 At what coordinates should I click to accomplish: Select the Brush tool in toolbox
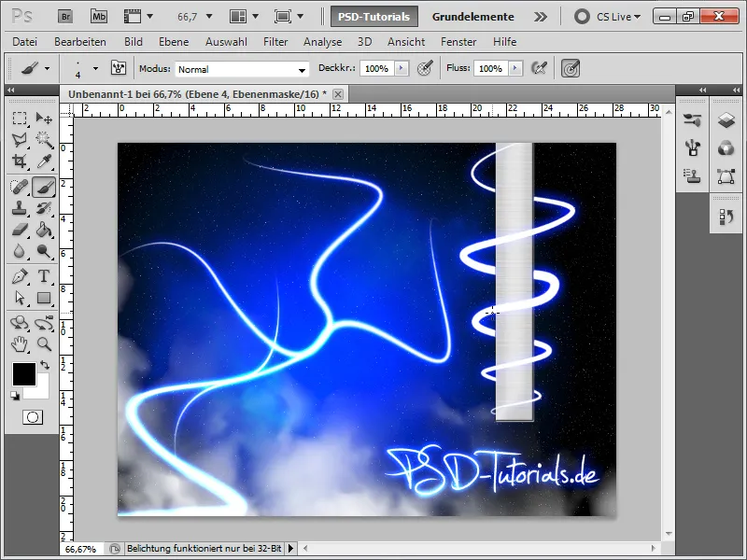(x=44, y=187)
